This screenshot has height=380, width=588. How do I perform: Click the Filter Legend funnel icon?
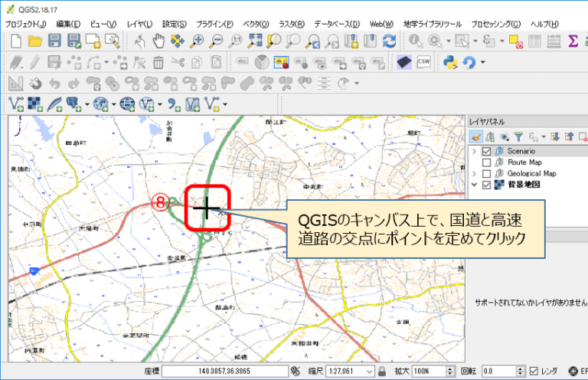[518, 136]
